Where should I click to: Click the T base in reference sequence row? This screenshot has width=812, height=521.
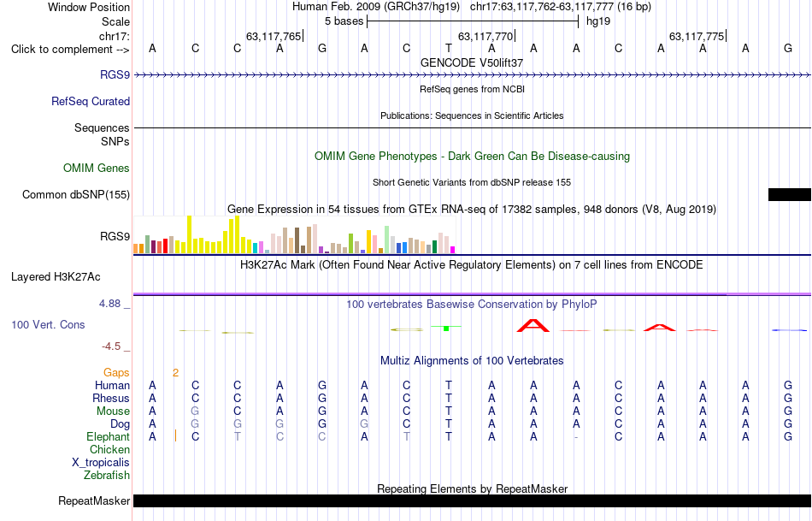[x=449, y=48]
